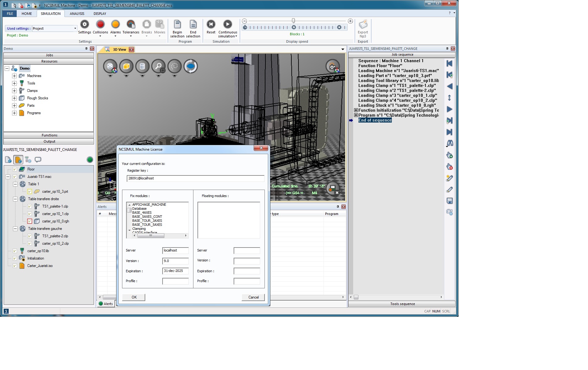Open the Functions panel header
Screen dimensions: 588x370
point(49,135)
